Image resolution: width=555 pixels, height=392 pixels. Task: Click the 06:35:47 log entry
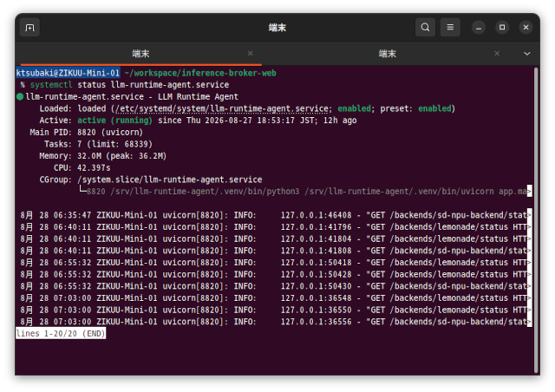coord(275,215)
